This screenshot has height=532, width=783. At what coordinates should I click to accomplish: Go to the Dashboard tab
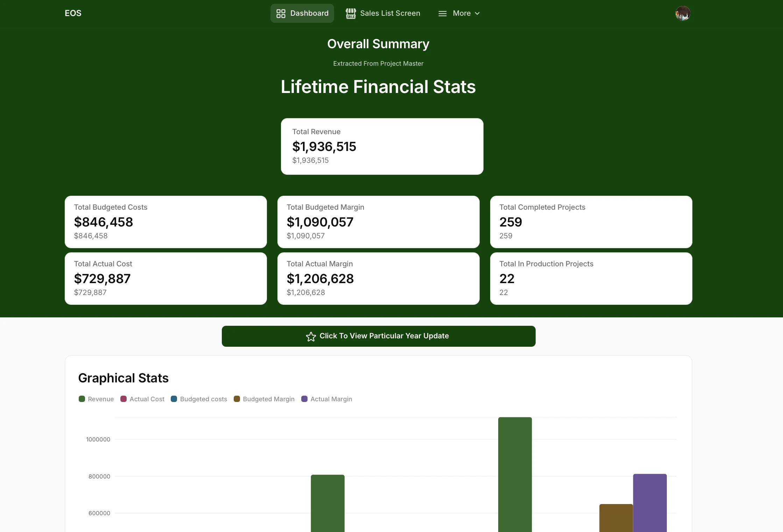click(302, 14)
